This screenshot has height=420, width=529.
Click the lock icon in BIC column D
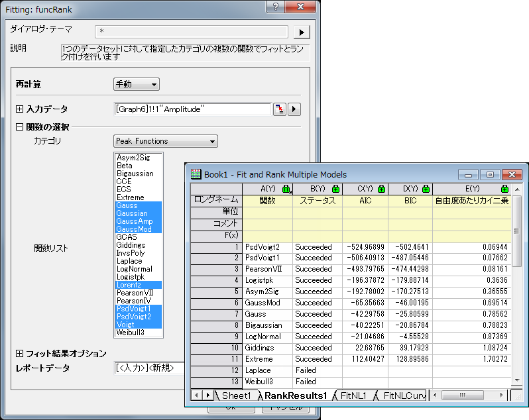point(426,189)
